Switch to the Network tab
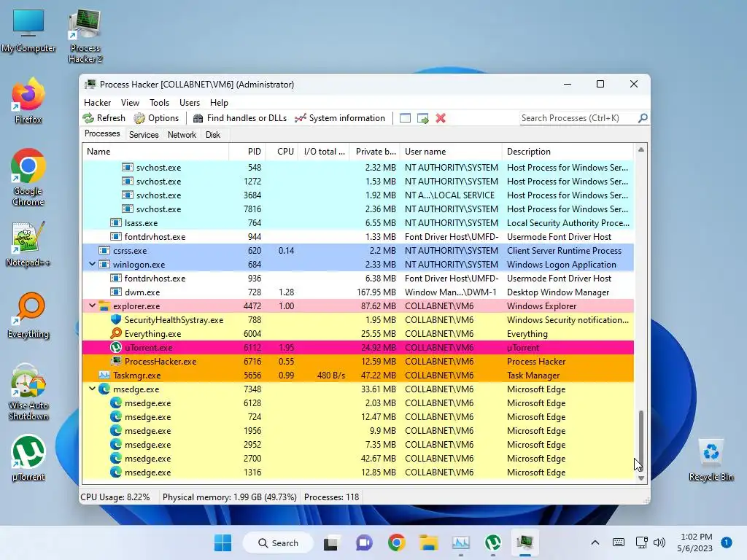This screenshot has height=560, width=747. pyautogui.click(x=182, y=135)
